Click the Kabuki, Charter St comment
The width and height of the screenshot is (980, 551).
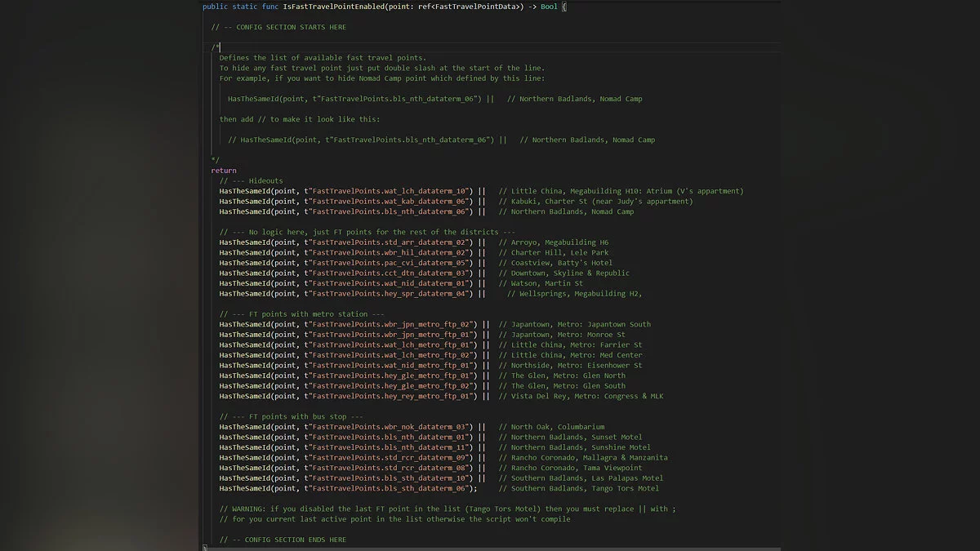pos(595,201)
